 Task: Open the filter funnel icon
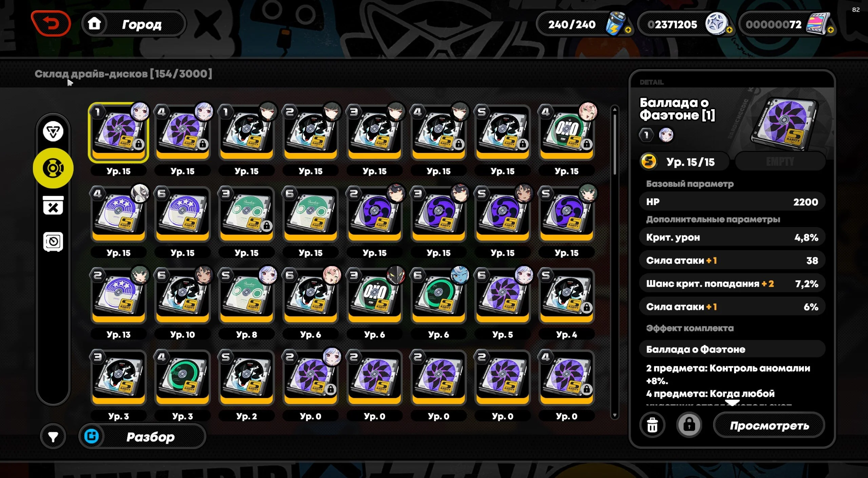click(53, 437)
